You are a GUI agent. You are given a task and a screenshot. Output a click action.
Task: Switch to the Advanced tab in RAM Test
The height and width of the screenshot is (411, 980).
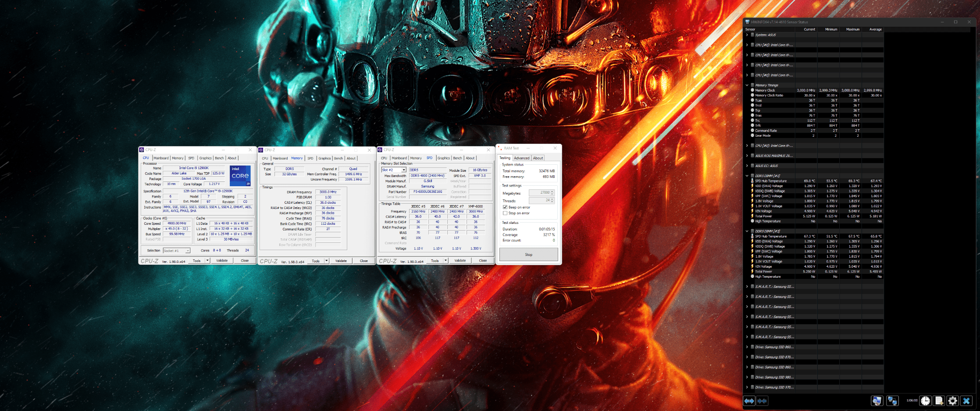point(522,158)
